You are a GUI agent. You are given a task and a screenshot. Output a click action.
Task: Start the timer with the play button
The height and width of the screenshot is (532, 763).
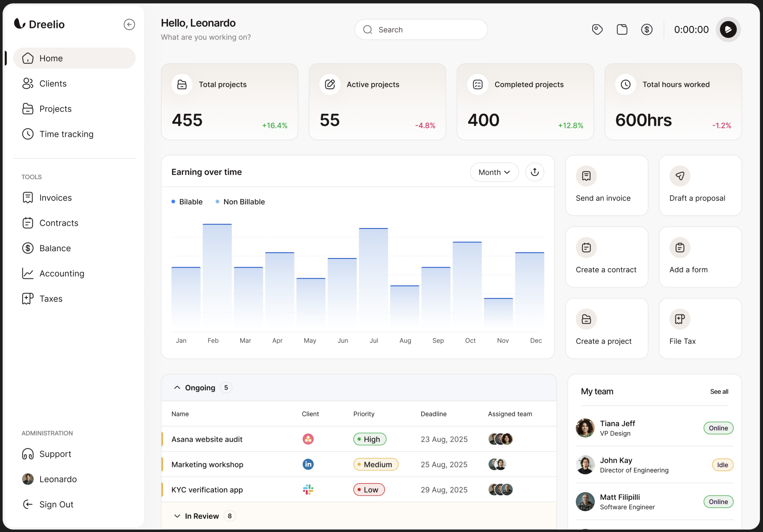[x=728, y=30]
